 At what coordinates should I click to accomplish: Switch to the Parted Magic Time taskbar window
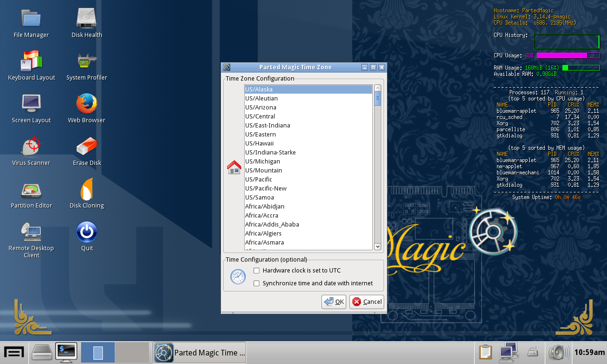pyautogui.click(x=199, y=353)
